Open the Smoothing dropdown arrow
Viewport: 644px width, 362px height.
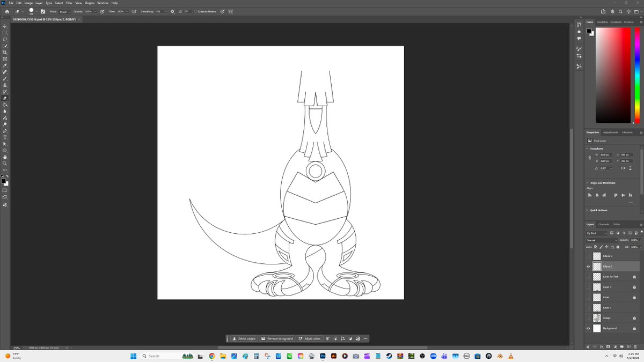coord(165,11)
